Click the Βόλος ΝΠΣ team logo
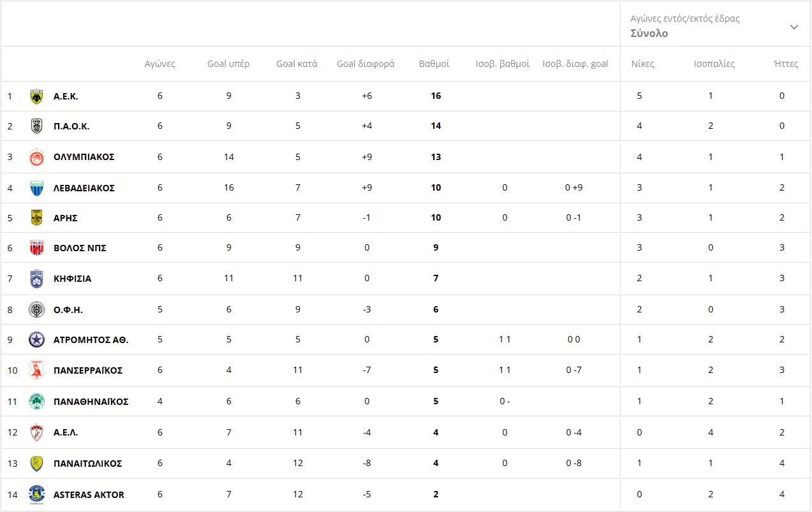This screenshot has height=512, width=812. tap(37, 248)
